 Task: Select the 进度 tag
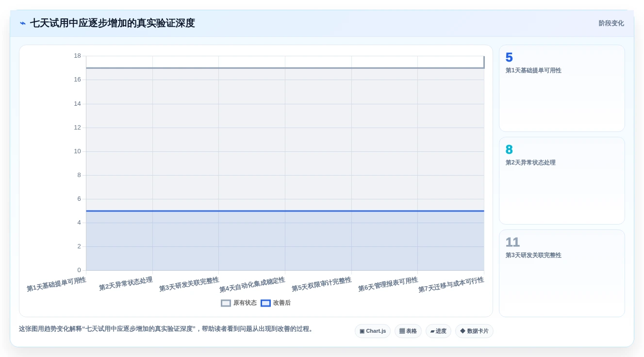(x=438, y=331)
